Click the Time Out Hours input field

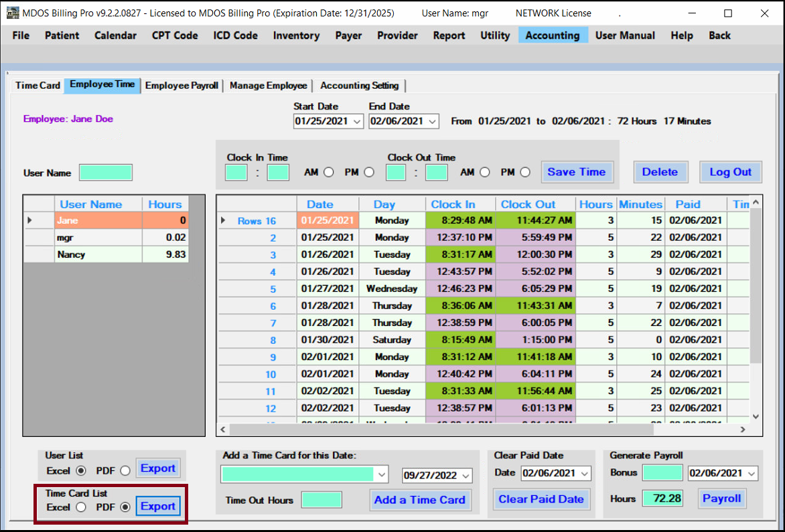322,499
